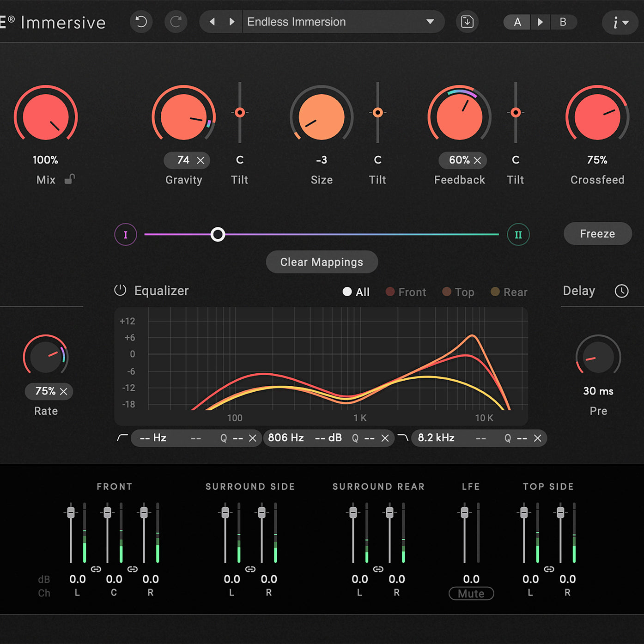Click the save preset icon

(x=467, y=21)
